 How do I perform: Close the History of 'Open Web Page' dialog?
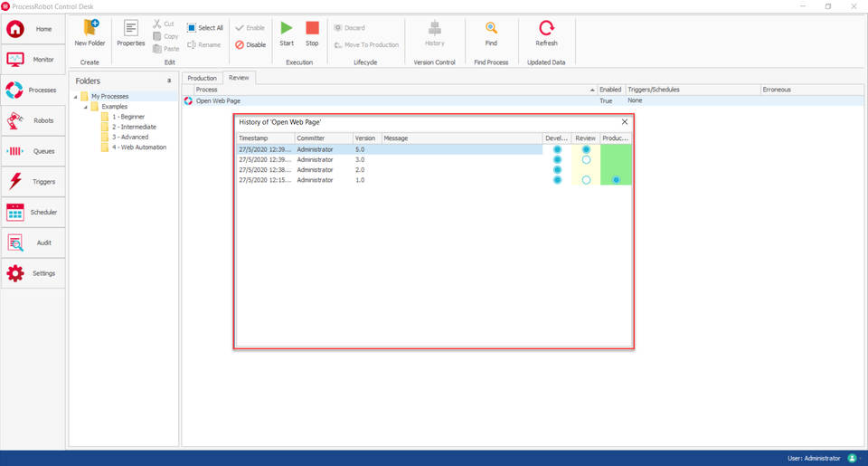625,122
